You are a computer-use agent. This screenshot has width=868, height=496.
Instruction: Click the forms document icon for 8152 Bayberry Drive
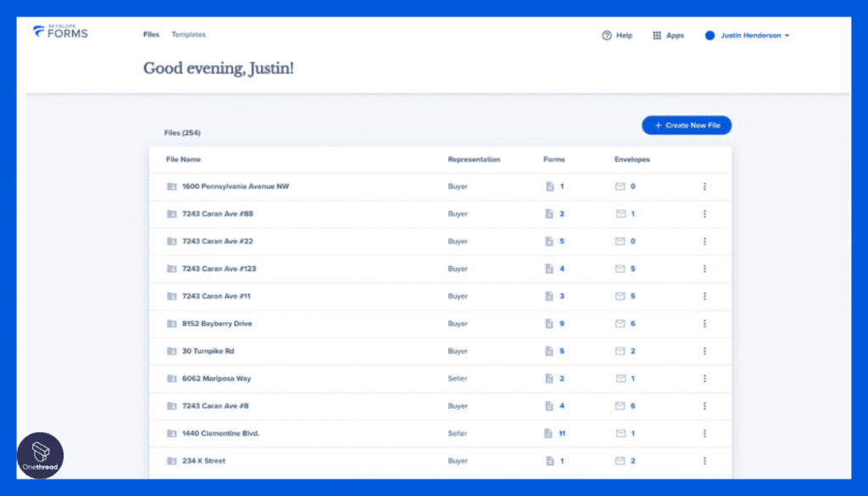coord(549,323)
